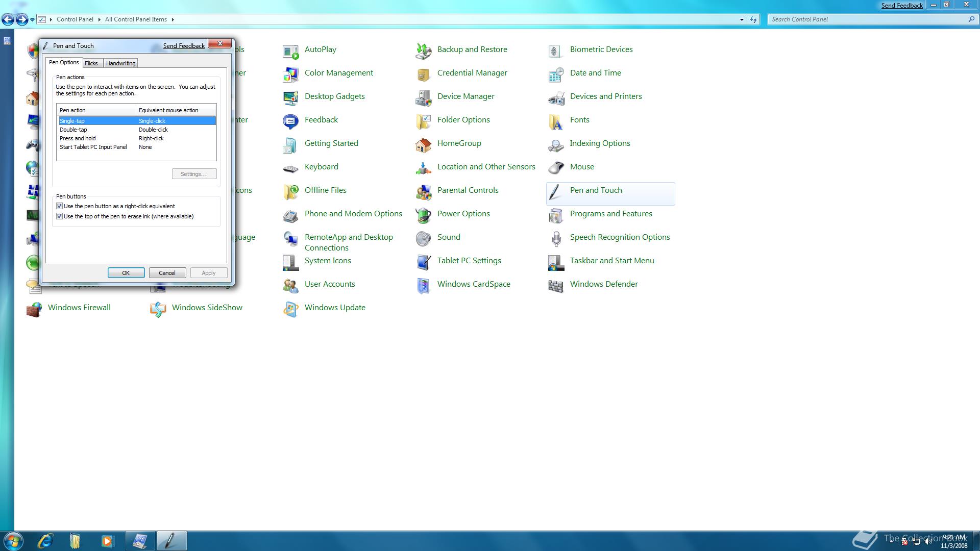Open Windows Media Player taskbar icon
Image resolution: width=980 pixels, height=551 pixels.
tap(107, 541)
